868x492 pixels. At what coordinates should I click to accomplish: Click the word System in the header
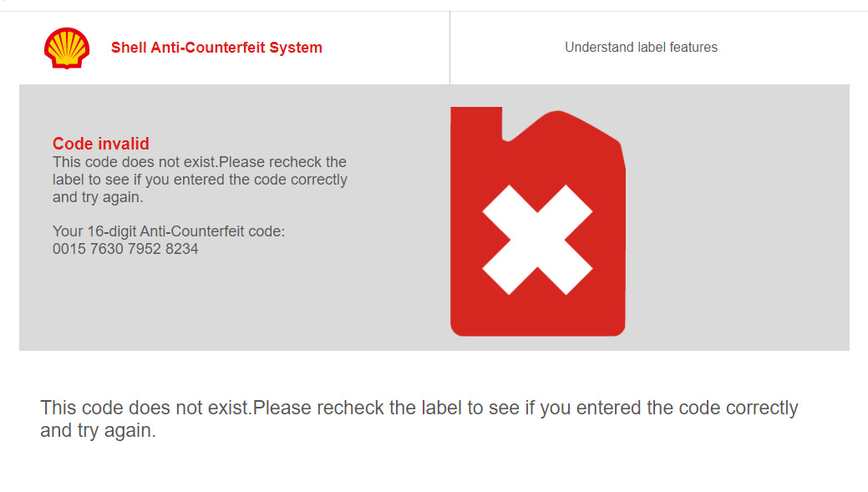click(x=296, y=48)
